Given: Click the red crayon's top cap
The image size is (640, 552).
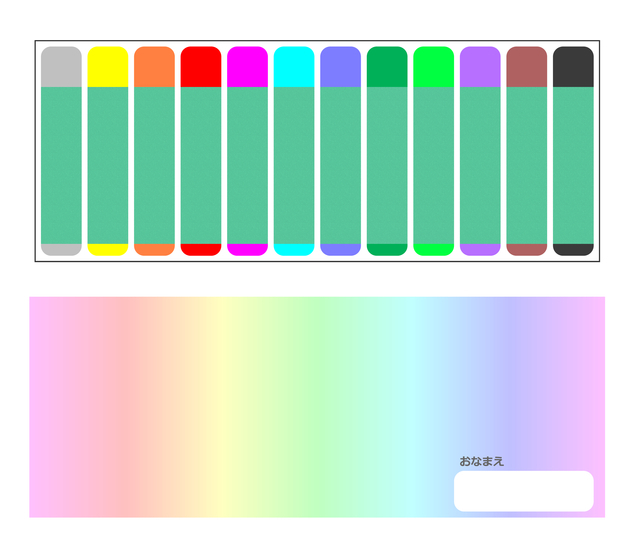Looking at the screenshot, I should pos(201,67).
